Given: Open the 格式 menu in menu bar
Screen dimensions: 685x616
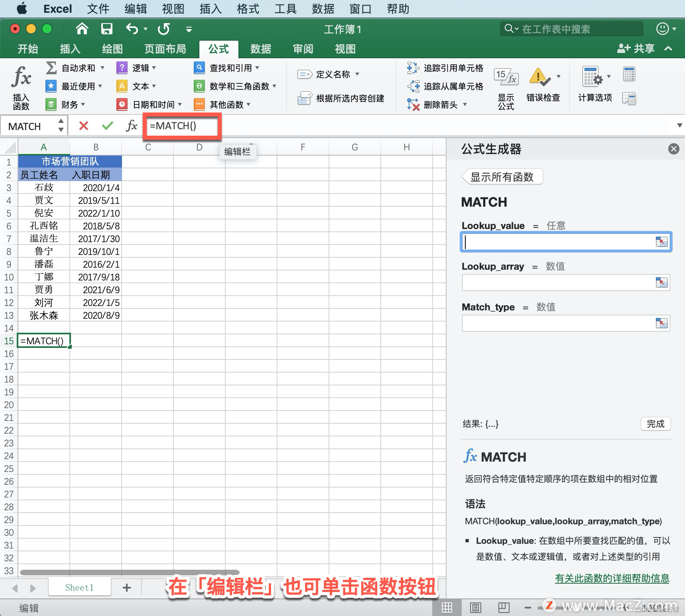Looking at the screenshot, I should (x=248, y=9).
